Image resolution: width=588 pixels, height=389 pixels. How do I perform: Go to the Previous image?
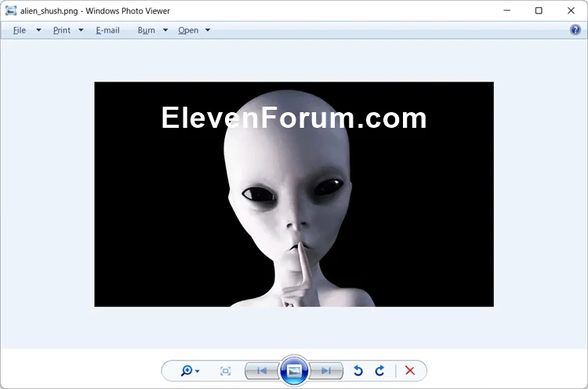pos(262,371)
